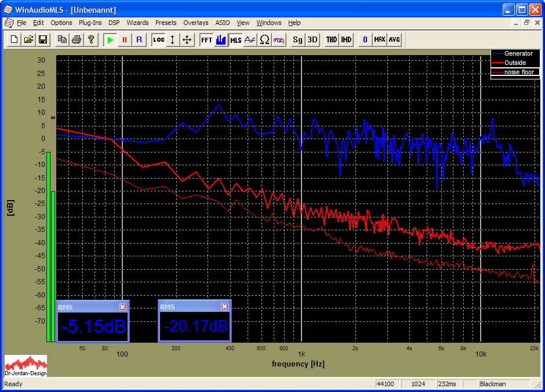The width and height of the screenshot is (545, 392).
Task: Toggle the AVG averaging button
Action: coord(394,39)
